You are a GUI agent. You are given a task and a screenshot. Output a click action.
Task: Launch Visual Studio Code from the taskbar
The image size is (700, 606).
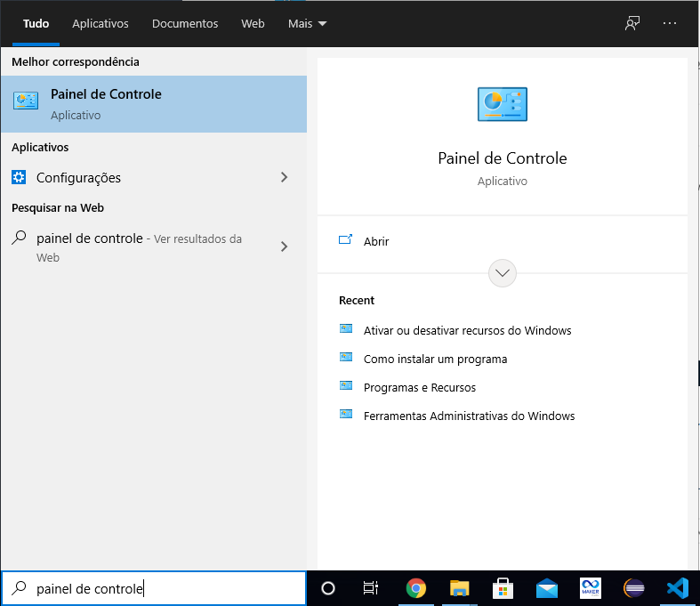point(678,588)
